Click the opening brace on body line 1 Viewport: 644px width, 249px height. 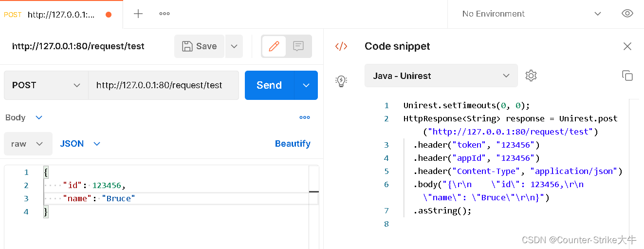click(x=46, y=172)
